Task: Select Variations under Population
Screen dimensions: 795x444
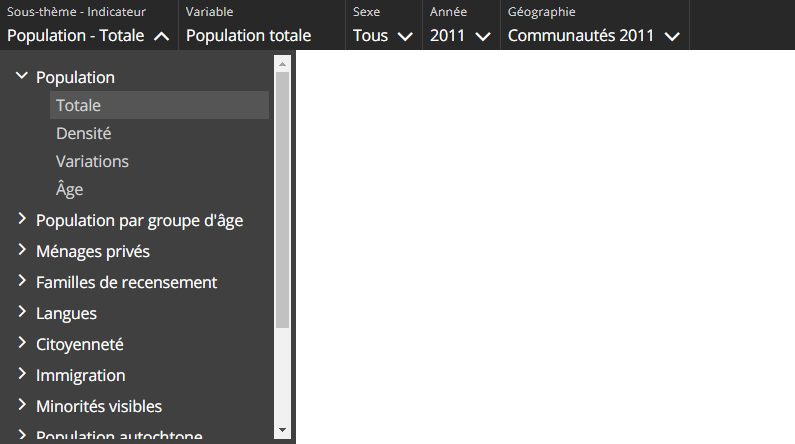Action: pyautogui.click(x=92, y=161)
